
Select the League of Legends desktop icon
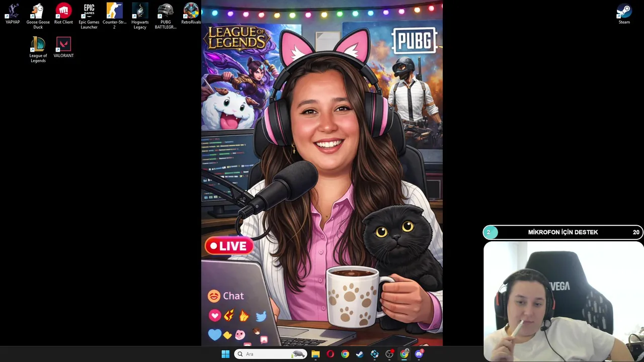[x=38, y=50]
